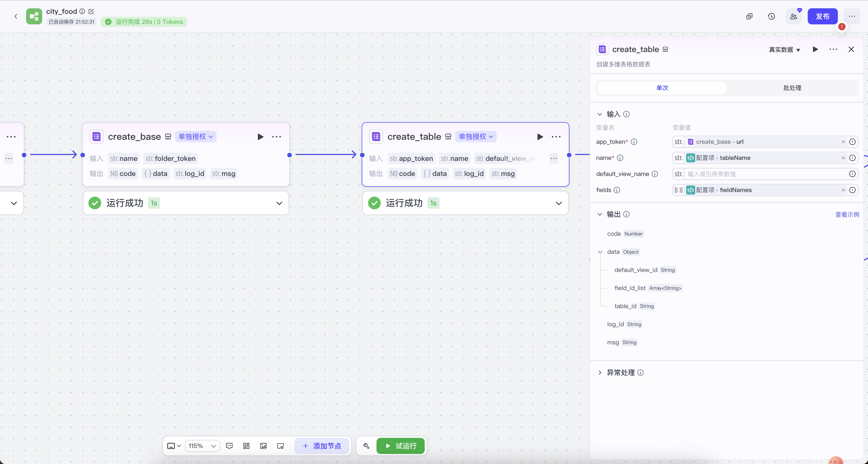This screenshot has height=464, width=868.
Task: Click the history clock icon in header
Action: click(x=771, y=16)
